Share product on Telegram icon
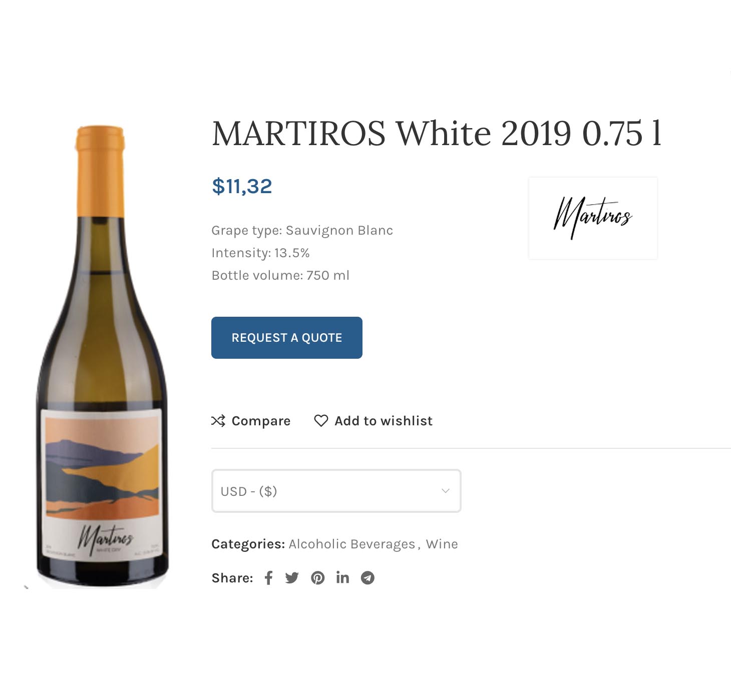731x700 pixels. click(x=368, y=578)
